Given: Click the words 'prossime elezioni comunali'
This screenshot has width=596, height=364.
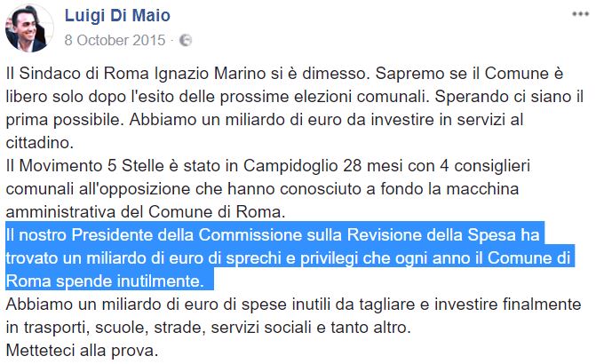Looking at the screenshot, I should pos(322,97).
